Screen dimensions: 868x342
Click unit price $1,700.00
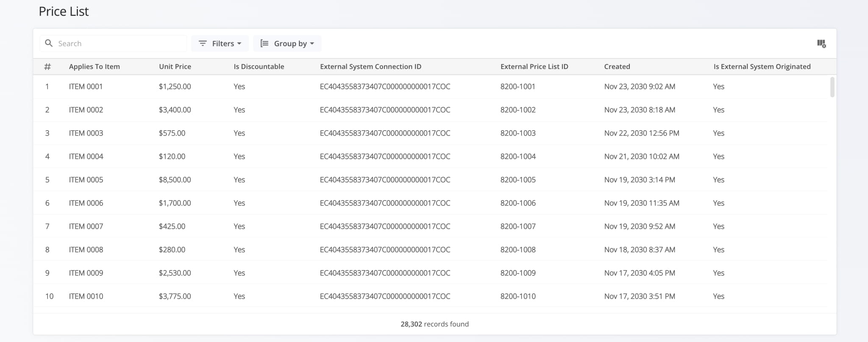tap(175, 203)
